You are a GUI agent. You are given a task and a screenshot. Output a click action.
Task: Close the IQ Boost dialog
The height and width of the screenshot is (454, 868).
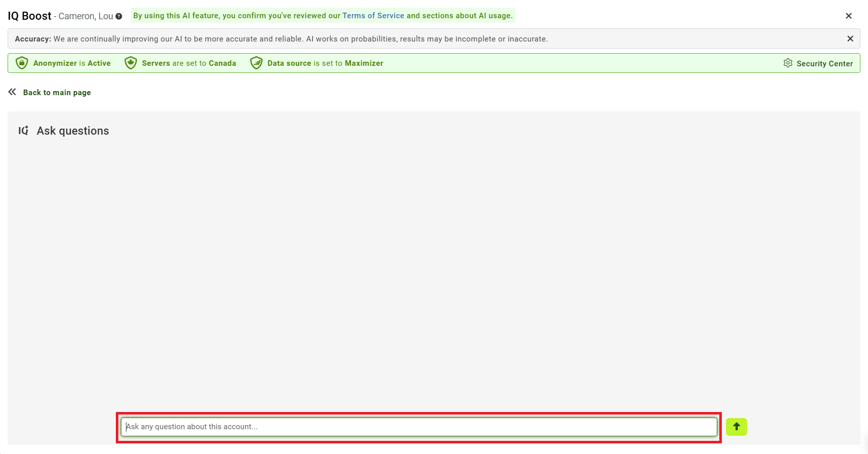click(848, 16)
